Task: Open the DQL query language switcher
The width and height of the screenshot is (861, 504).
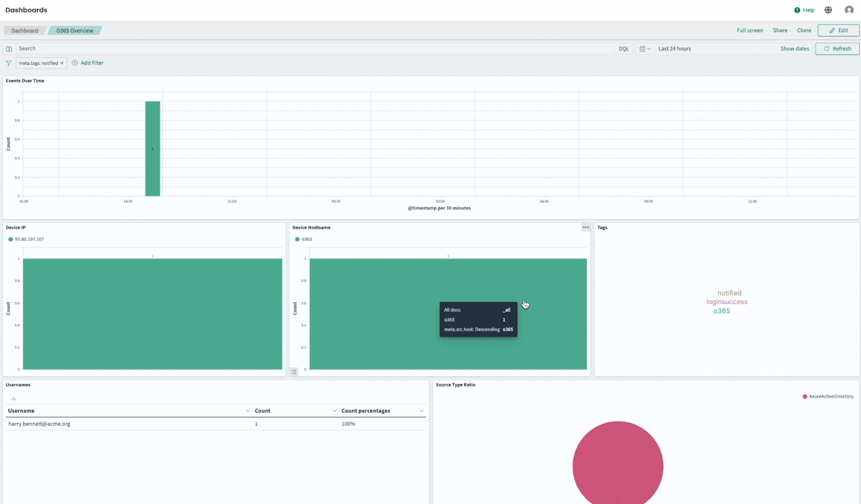Action: (x=624, y=49)
